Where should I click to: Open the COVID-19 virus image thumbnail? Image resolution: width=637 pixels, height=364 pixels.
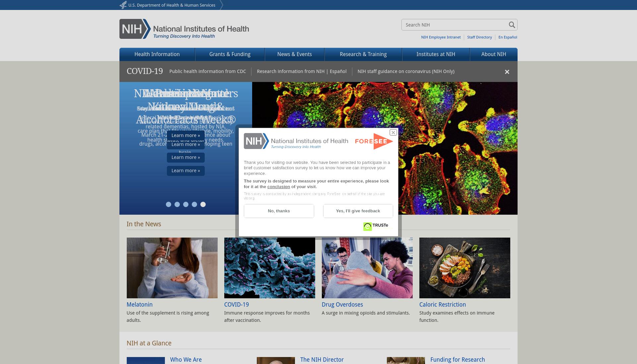coord(270,268)
